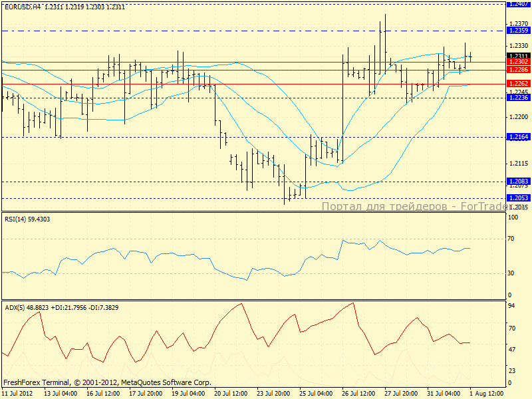Select the current price tag 1.2311
Image resolution: width=532 pixels, height=399 pixels.
tap(518, 56)
